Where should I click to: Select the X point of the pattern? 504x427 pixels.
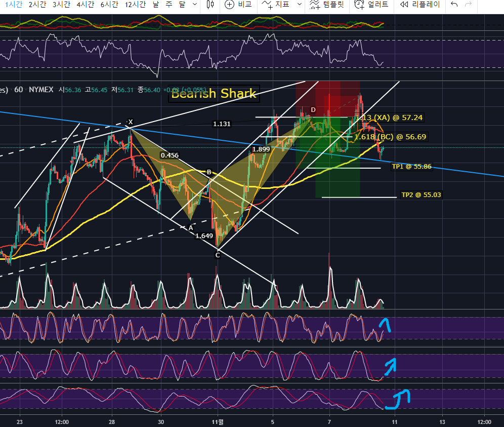(x=131, y=122)
